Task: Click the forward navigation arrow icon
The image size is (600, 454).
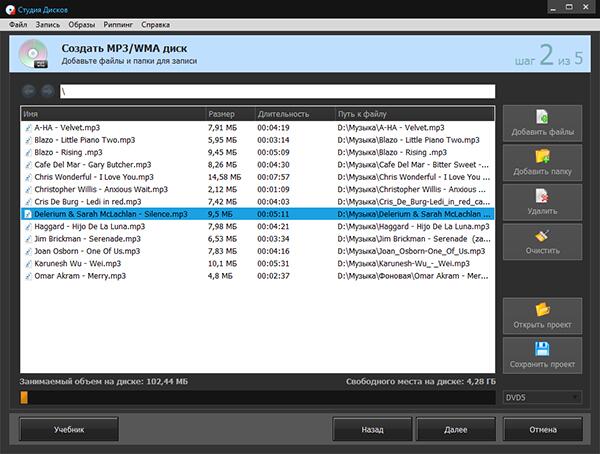Action: pyautogui.click(x=47, y=91)
